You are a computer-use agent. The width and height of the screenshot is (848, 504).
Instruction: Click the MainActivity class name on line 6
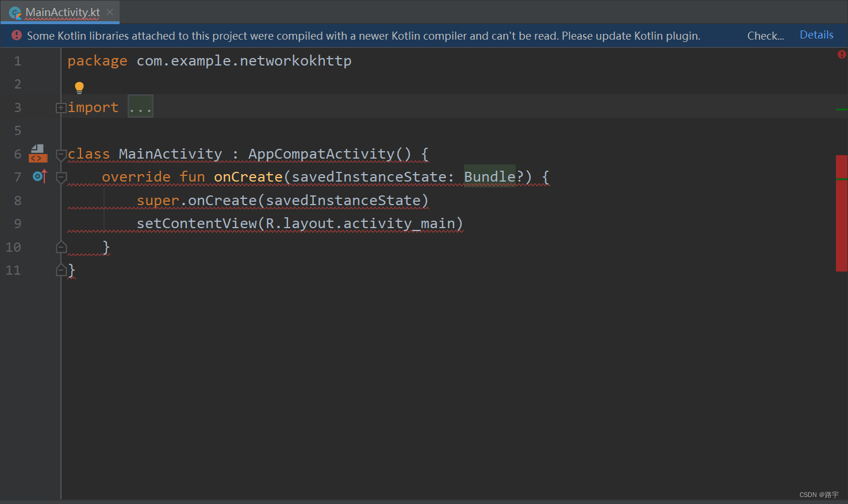click(x=170, y=154)
